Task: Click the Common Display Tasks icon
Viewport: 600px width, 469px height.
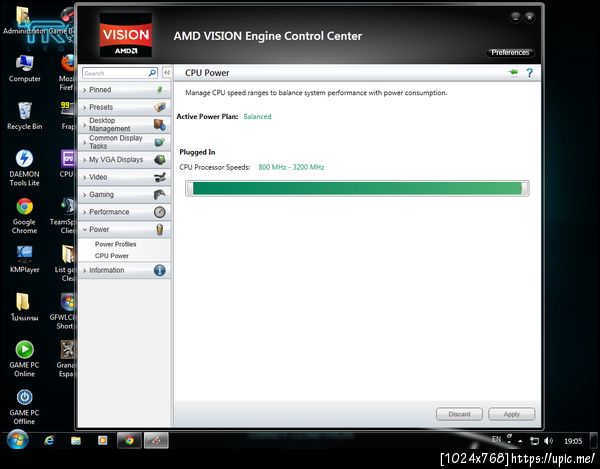Action: click(x=160, y=142)
